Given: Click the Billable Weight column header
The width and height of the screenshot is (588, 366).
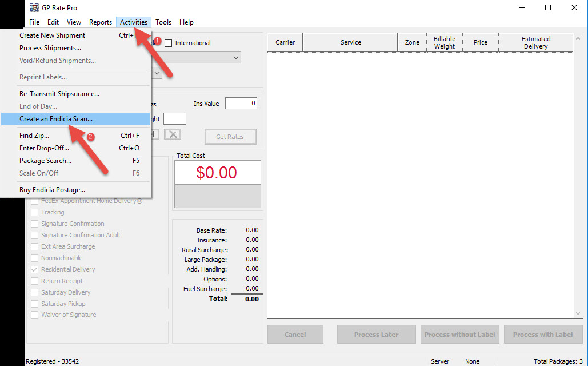Looking at the screenshot, I should pos(444,42).
